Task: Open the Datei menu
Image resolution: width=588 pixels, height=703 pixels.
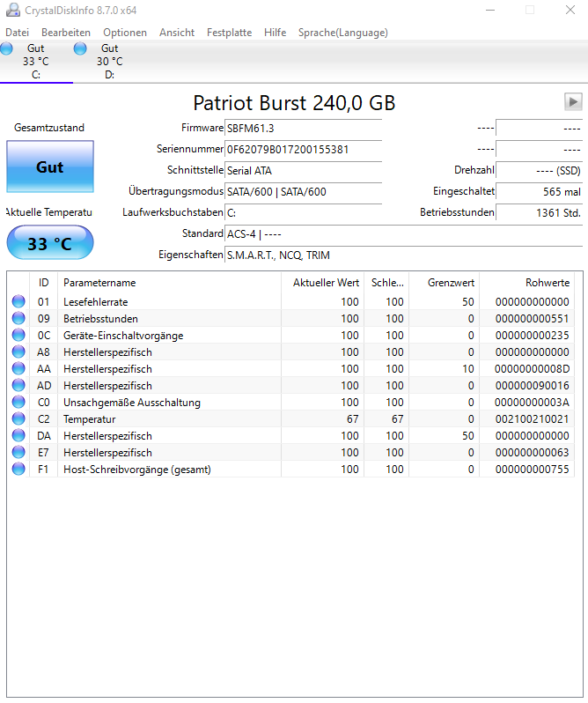Action: click(17, 33)
